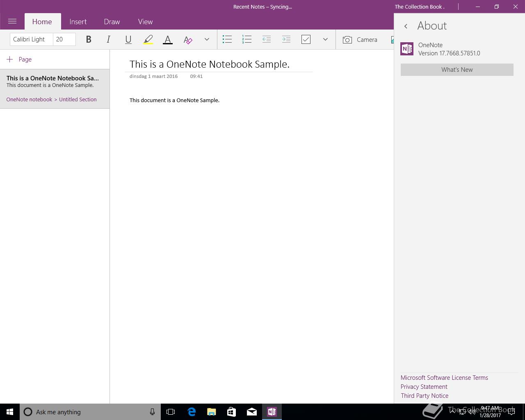Viewport: 525px width, 420px height.
Task: Activate Cortana microphone
Action: (152, 412)
